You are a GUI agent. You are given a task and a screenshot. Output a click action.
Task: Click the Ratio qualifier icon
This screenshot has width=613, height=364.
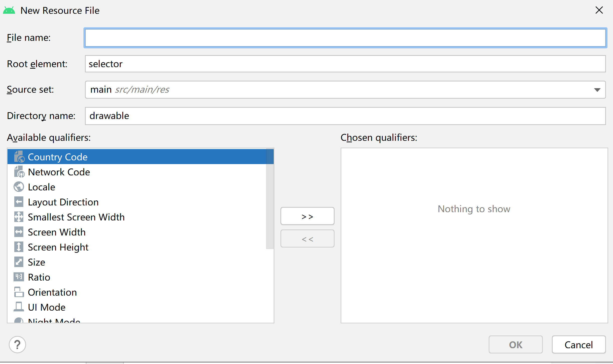[x=19, y=277]
